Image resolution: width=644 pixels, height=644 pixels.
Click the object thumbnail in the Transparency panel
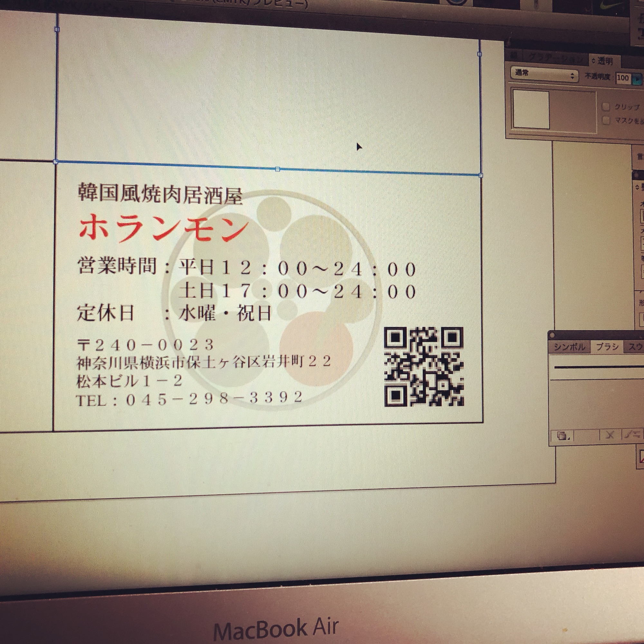pos(531,110)
